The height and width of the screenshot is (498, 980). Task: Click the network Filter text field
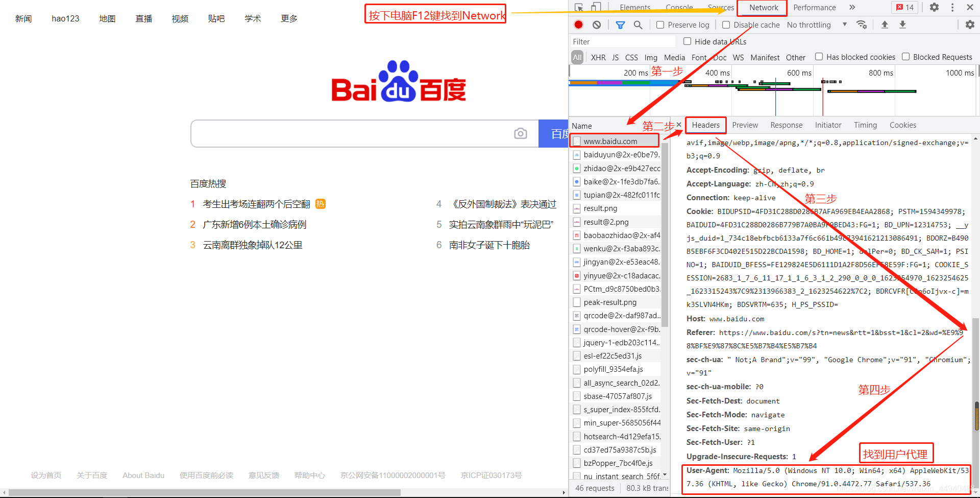click(x=623, y=41)
